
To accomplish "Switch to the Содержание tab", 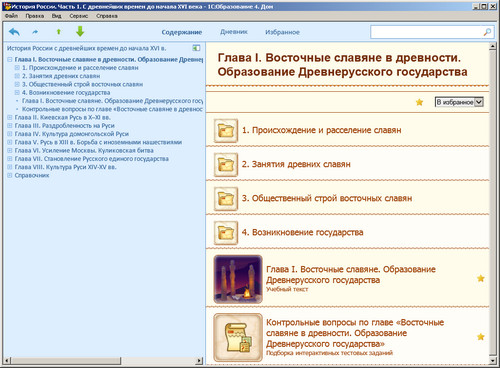I will [x=182, y=32].
